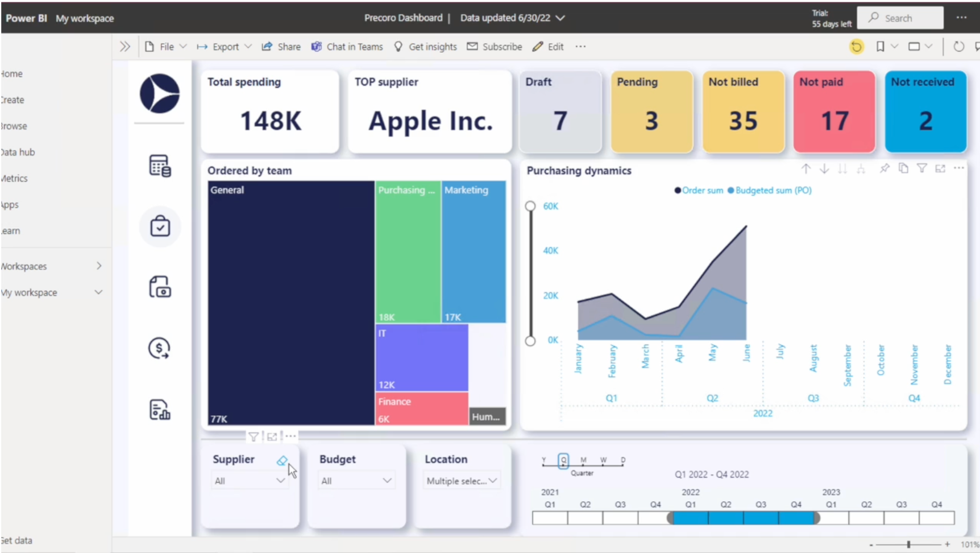980x553 pixels.
Task: Click the drill down arrow icon
Action: 824,168
